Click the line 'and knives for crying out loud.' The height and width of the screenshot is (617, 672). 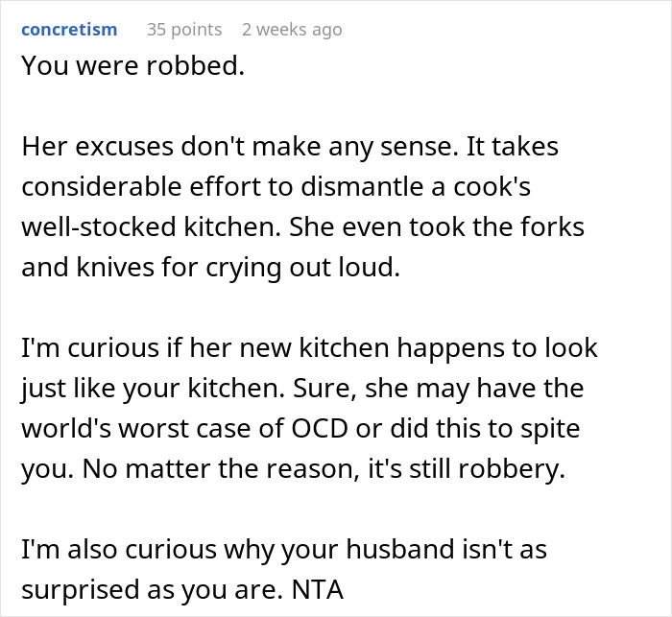coord(210,267)
